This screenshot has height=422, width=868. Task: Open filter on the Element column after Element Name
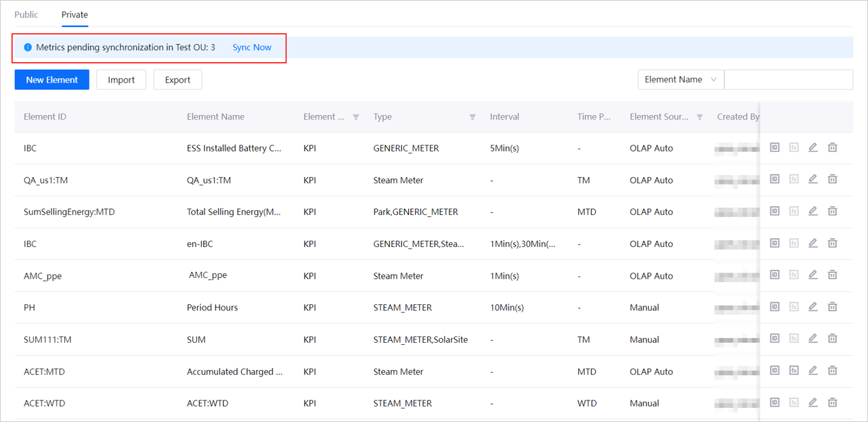point(356,117)
